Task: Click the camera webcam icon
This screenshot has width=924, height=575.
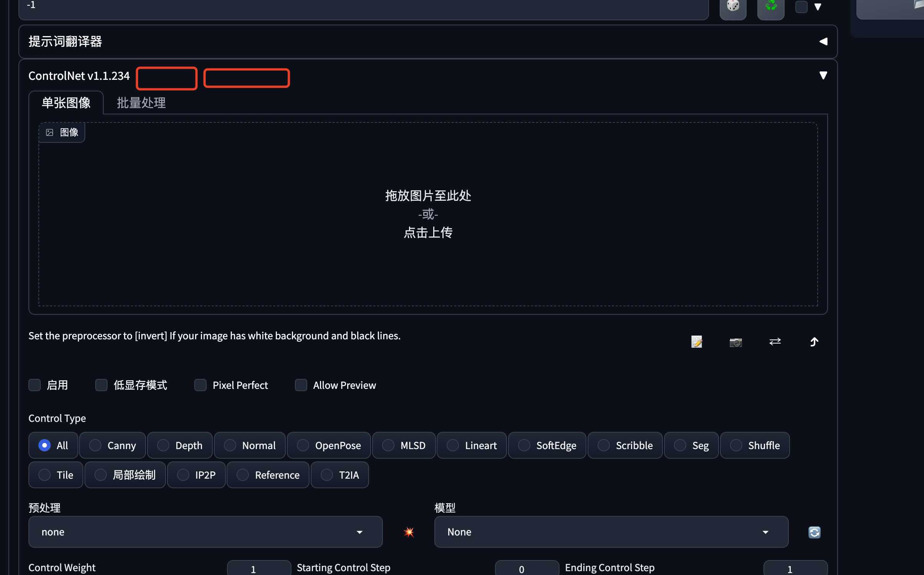Action: [x=735, y=342]
